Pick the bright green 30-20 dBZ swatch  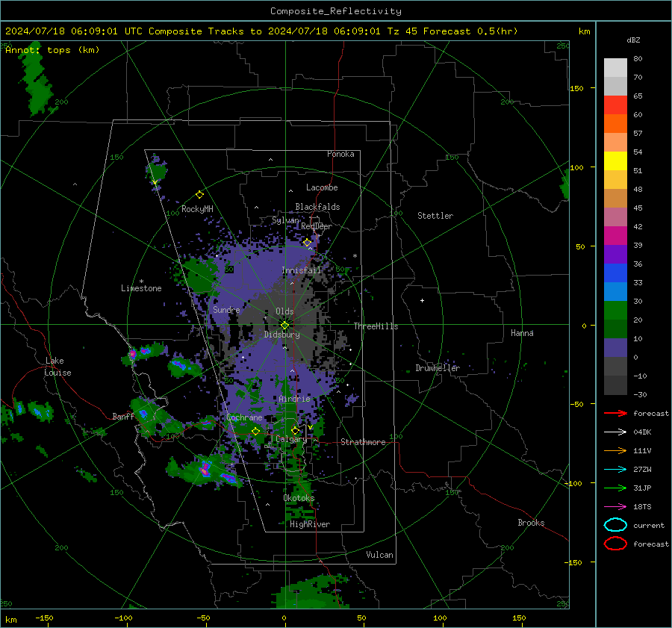[615, 311]
